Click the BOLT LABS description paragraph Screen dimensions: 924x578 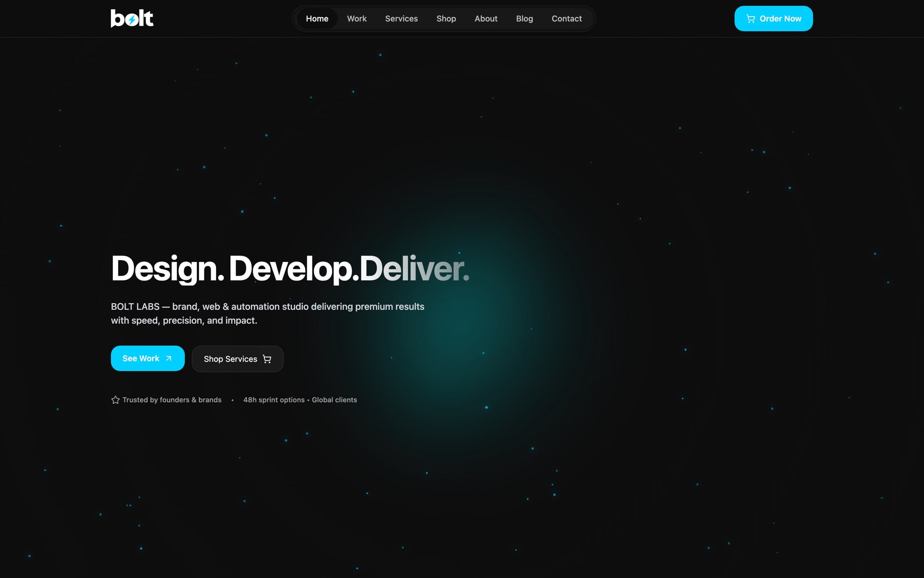268,313
